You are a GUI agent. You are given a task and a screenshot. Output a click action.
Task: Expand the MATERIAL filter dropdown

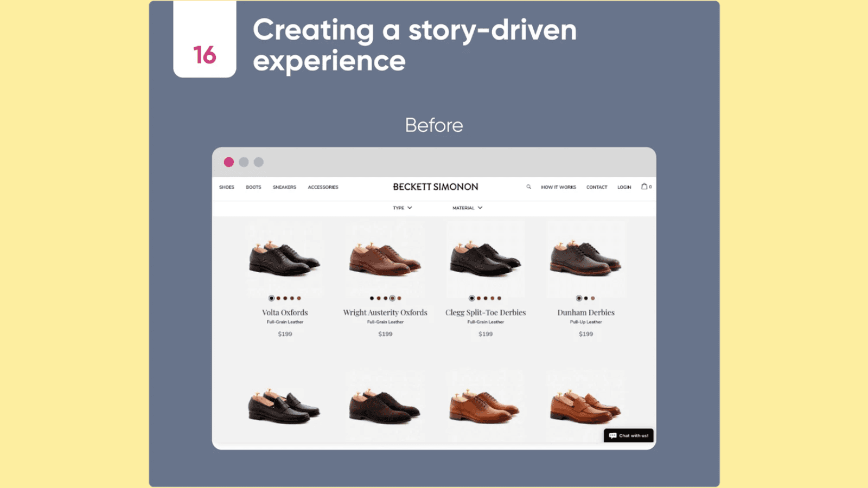467,208
